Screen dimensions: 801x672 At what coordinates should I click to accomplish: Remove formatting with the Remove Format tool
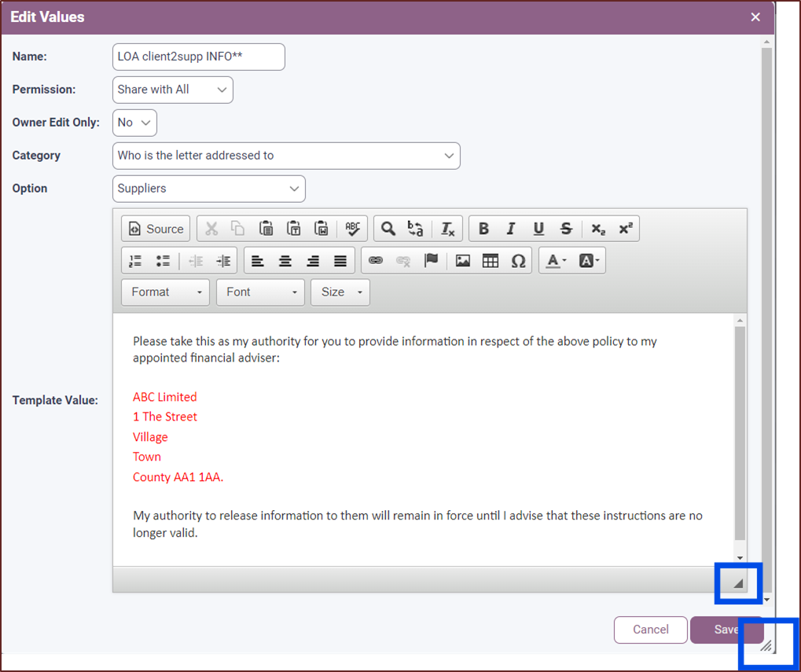(x=446, y=228)
